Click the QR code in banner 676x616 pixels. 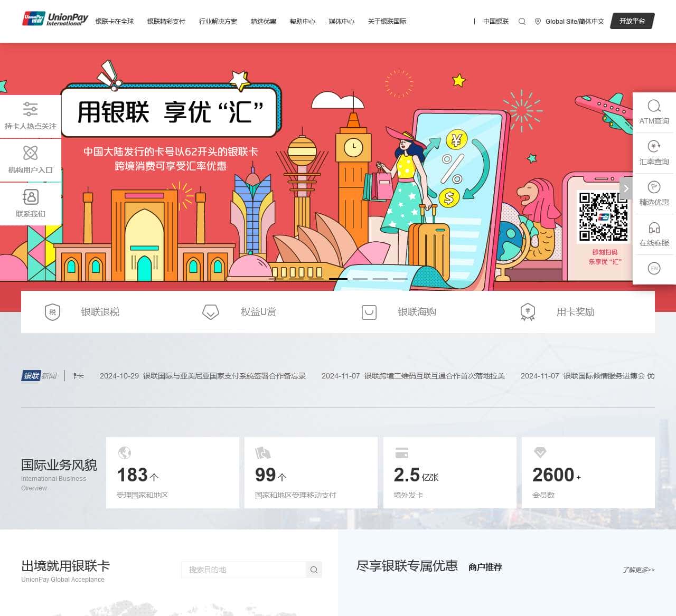[x=604, y=217]
